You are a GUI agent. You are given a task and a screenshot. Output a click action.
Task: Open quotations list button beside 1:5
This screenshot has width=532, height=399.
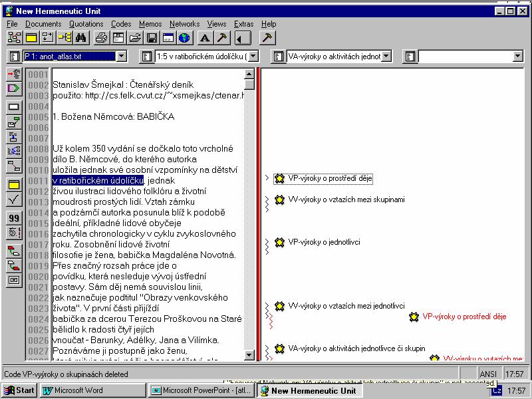(146, 57)
